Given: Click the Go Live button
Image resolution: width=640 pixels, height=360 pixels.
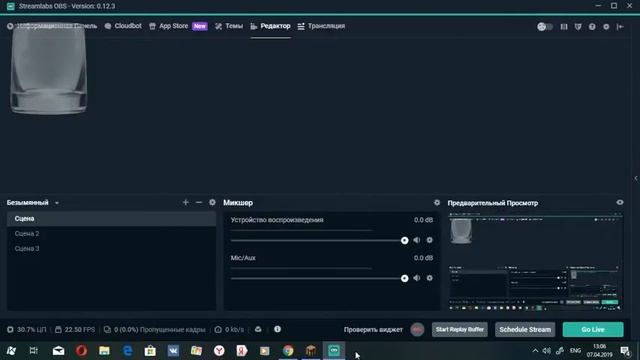Looking at the screenshot, I should [593, 329].
